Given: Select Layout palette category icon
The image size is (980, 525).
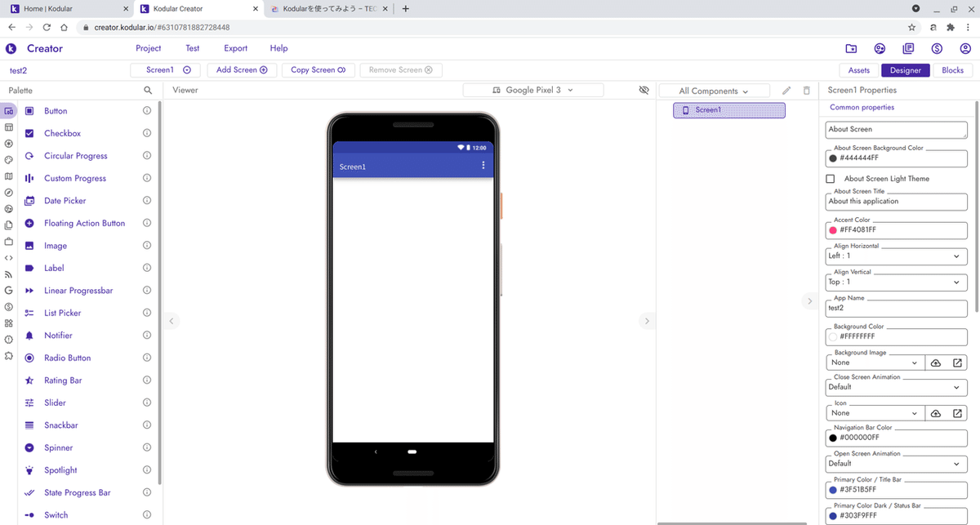Looking at the screenshot, I should coord(8,127).
